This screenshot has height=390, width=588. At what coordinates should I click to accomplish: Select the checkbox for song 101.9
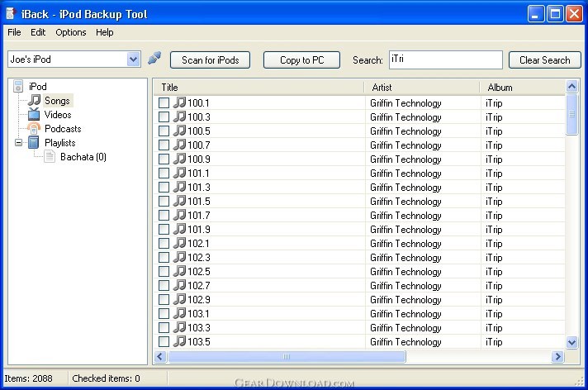[x=164, y=230]
